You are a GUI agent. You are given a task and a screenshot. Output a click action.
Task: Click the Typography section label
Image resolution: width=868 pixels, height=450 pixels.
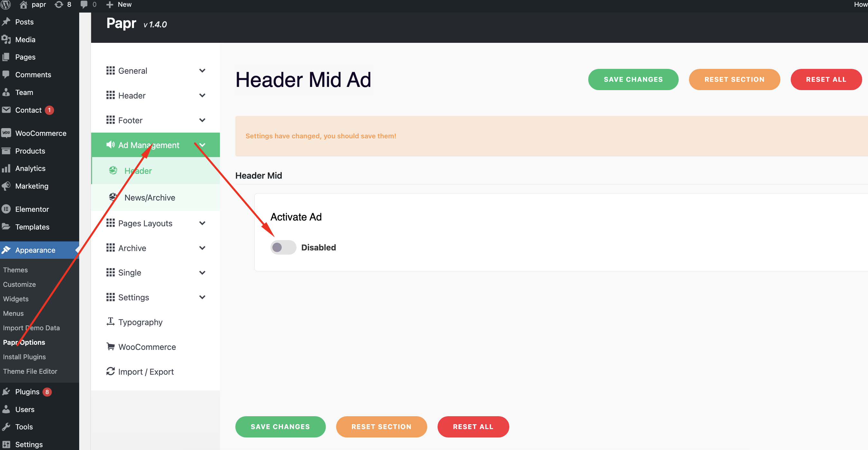click(140, 322)
